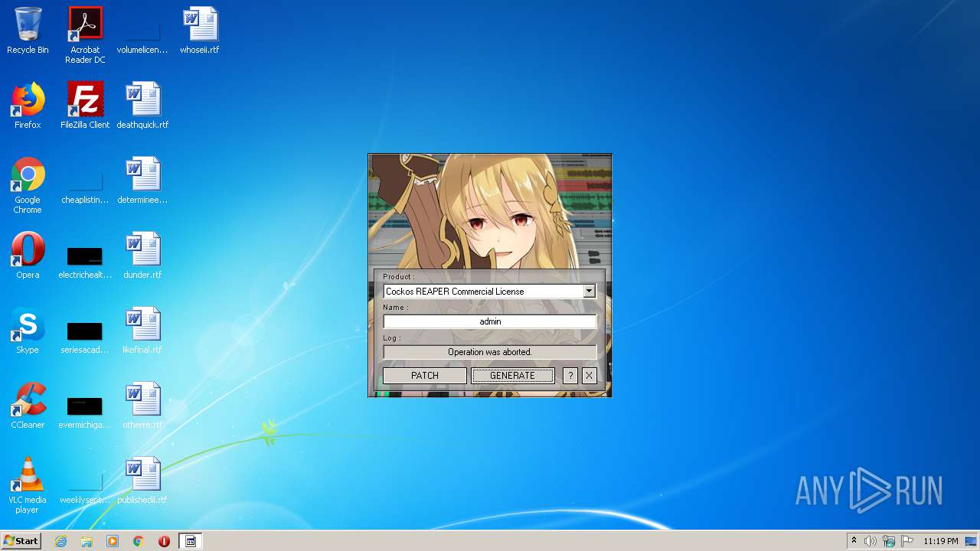
Task: Open likefinal.rtf document
Action: 142,331
